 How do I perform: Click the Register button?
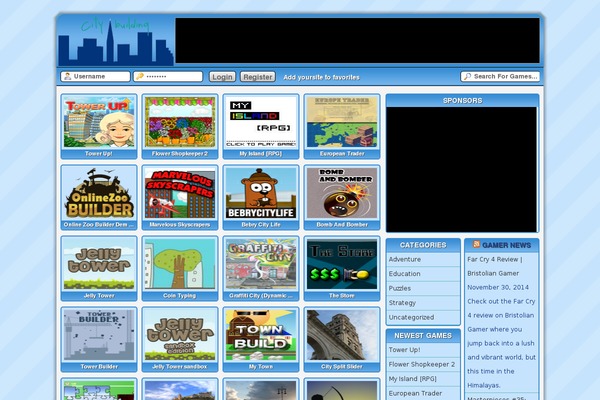(x=258, y=77)
